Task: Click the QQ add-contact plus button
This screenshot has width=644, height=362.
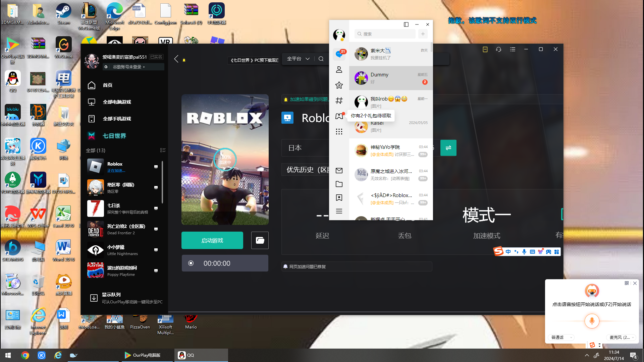Action: click(423, 34)
